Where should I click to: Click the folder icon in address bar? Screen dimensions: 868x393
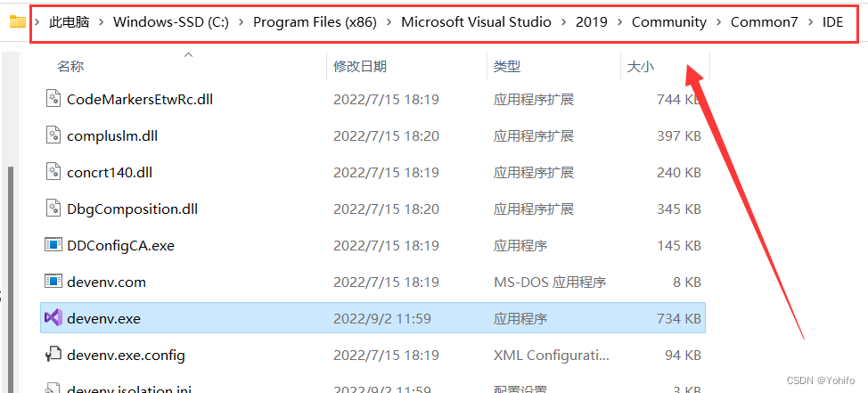16,21
